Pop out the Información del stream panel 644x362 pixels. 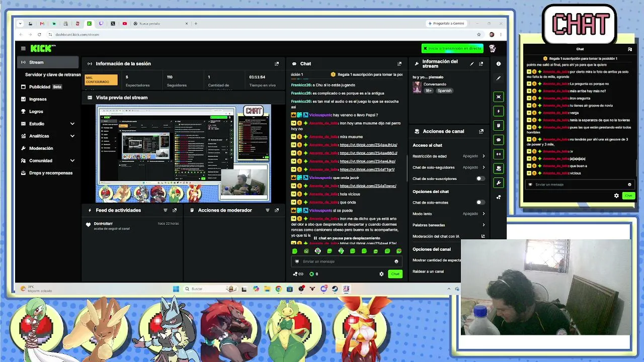coord(481,64)
